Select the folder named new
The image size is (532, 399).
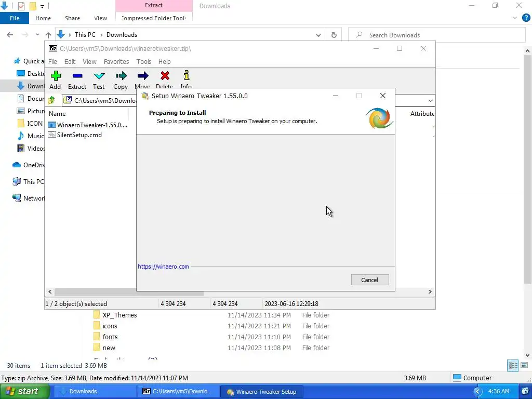[x=104, y=348]
